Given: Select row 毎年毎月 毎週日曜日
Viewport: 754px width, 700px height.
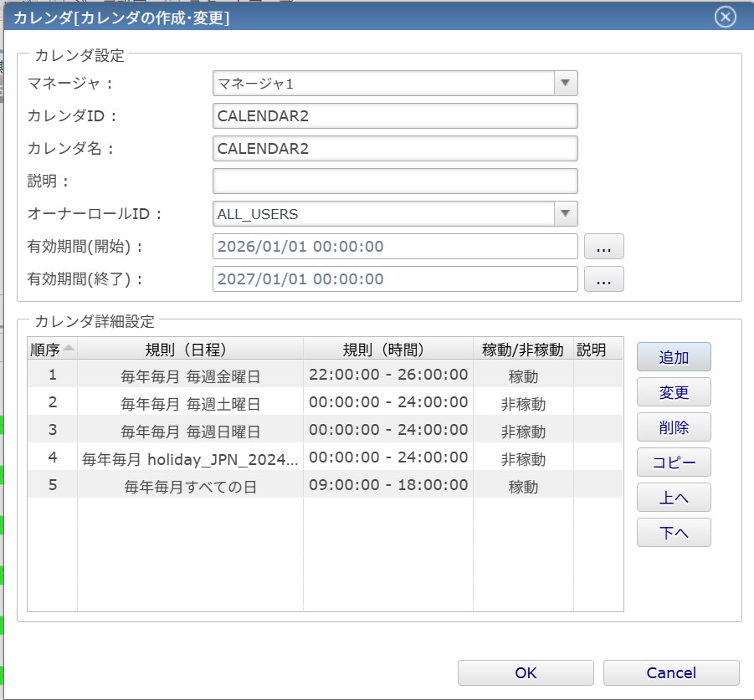Looking at the screenshot, I should 325,430.
